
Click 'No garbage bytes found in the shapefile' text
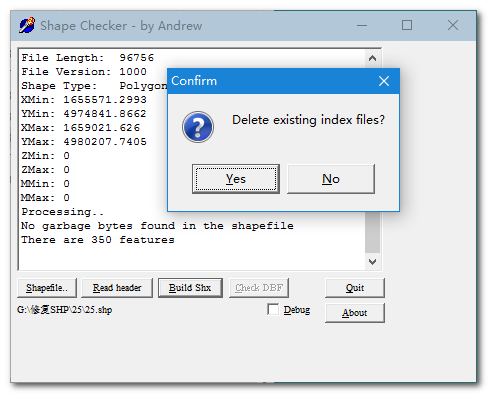(157, 226)
